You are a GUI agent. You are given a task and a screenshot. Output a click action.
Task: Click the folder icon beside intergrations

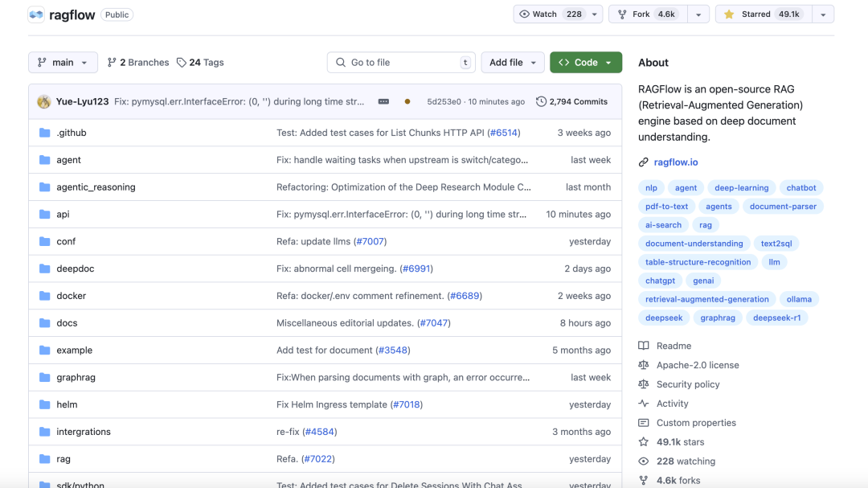click(45, 432)
